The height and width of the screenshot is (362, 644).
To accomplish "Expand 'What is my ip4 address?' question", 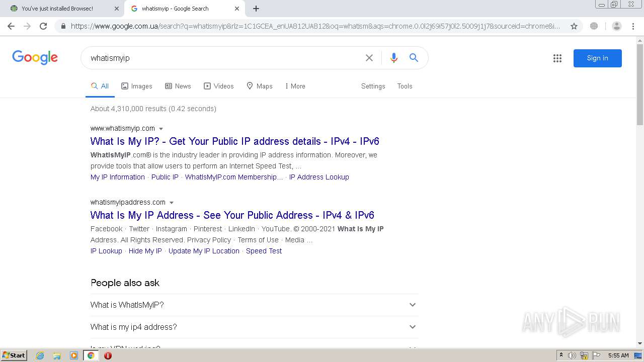I will coord(254,327).
